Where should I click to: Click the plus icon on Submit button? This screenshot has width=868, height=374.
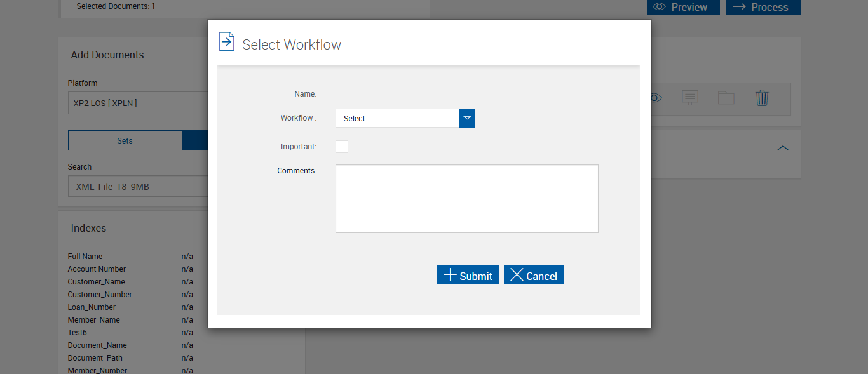click(x=450, y=275)
